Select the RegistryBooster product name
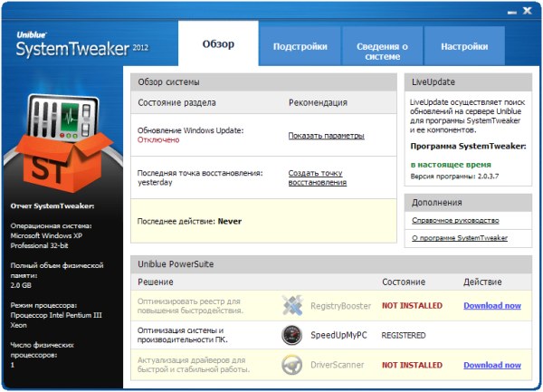Screen dimensions: 543x392 pos(342,306)
